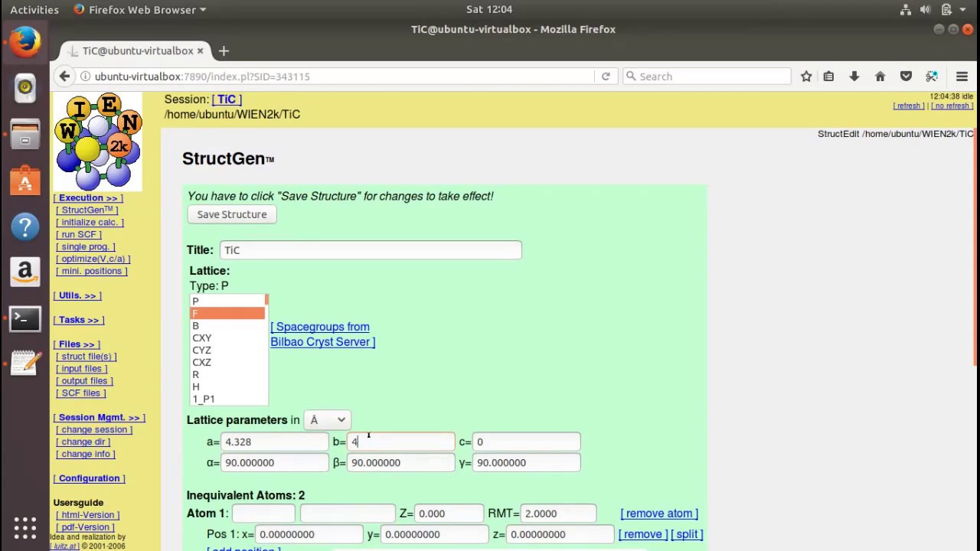Click remove atom link for Atom 1
Screen dimensions: 980x551
point(659,514)
